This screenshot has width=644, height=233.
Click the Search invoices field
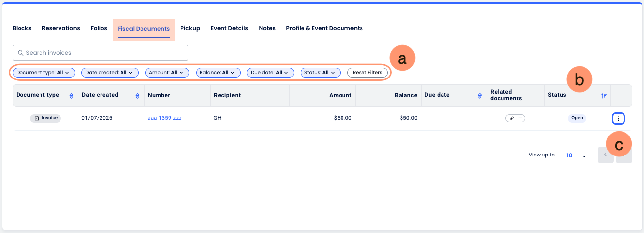[x=101, y=53]
